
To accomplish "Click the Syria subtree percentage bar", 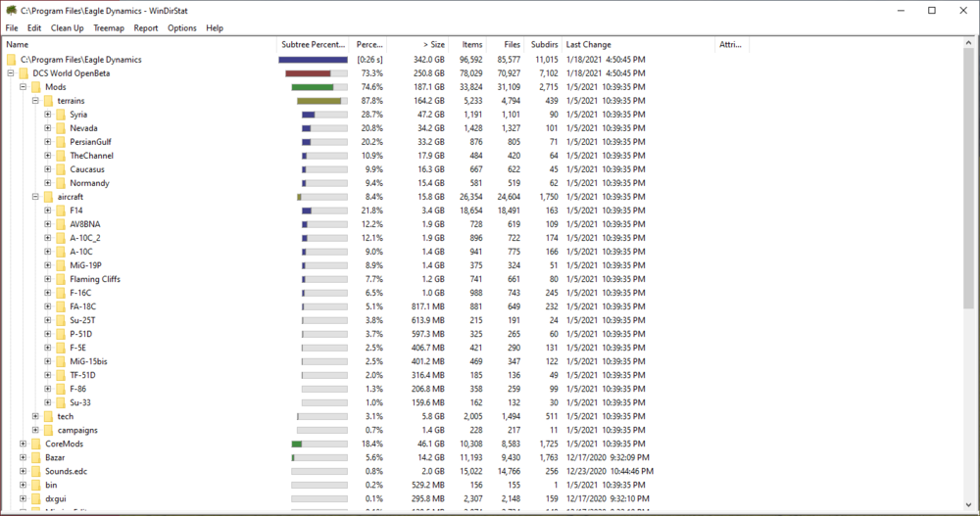I will [x=324, y=115].
